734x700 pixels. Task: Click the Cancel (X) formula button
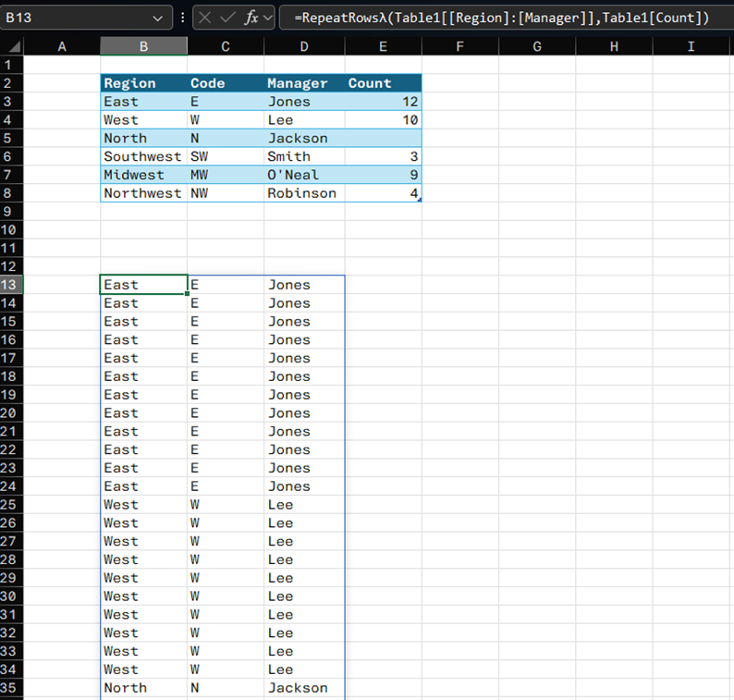204,18
